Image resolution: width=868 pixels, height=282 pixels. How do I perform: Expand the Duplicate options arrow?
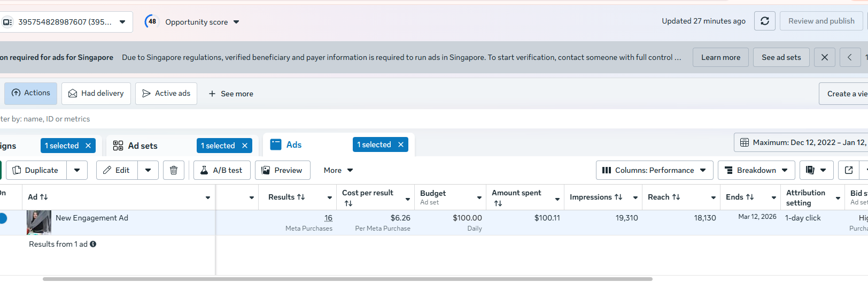(77, 170)
